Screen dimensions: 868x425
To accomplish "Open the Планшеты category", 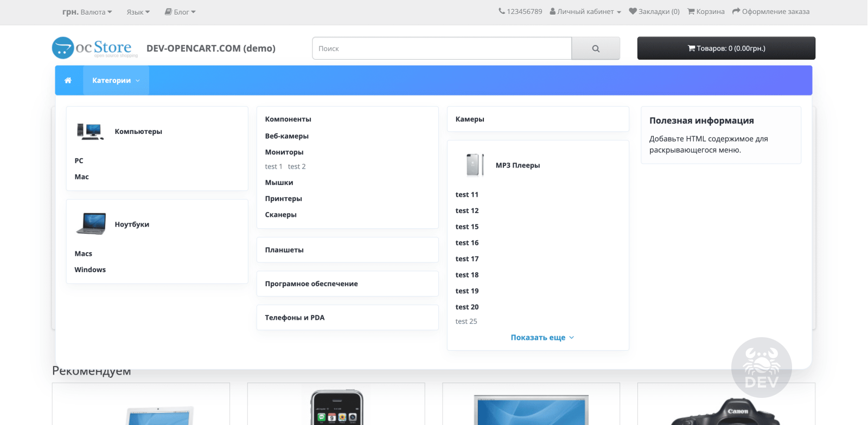I will (x=284, y=250).
